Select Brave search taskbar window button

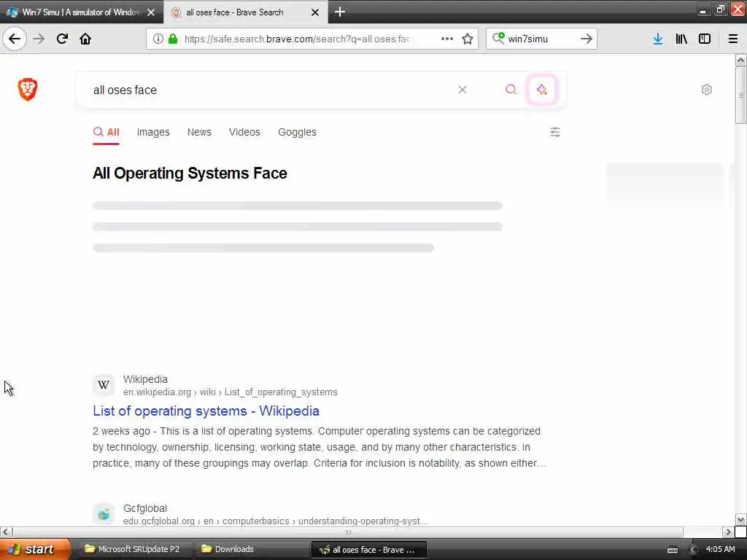pyautogui.click(x=368, y=550)
